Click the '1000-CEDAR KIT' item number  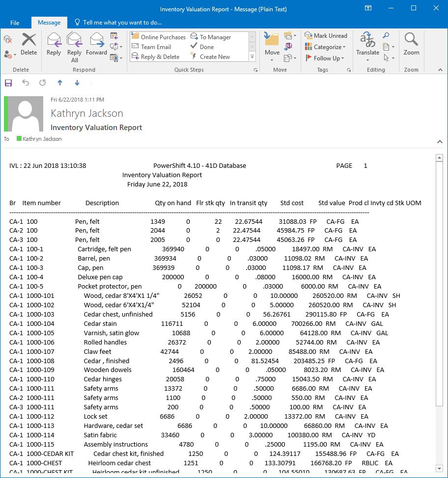(x=50, y=453)
